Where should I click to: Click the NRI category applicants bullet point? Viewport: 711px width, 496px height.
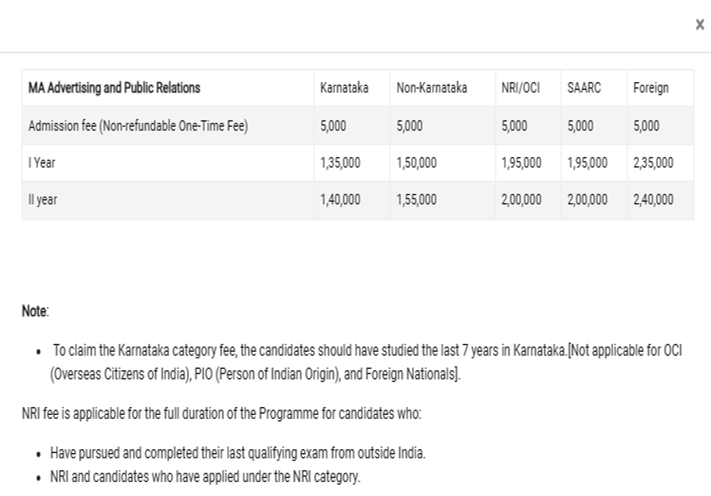coord(205,477)
